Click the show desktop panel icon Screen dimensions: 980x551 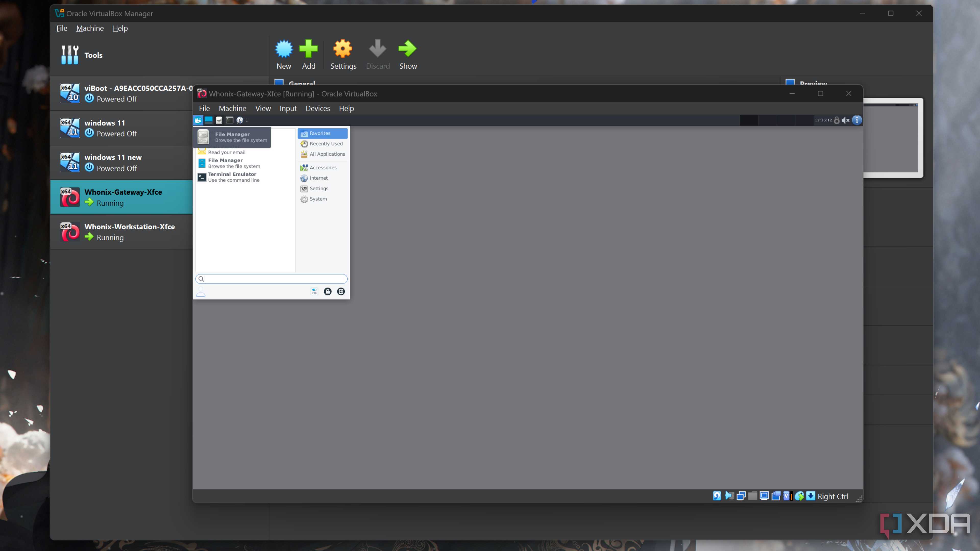[209, 120]
